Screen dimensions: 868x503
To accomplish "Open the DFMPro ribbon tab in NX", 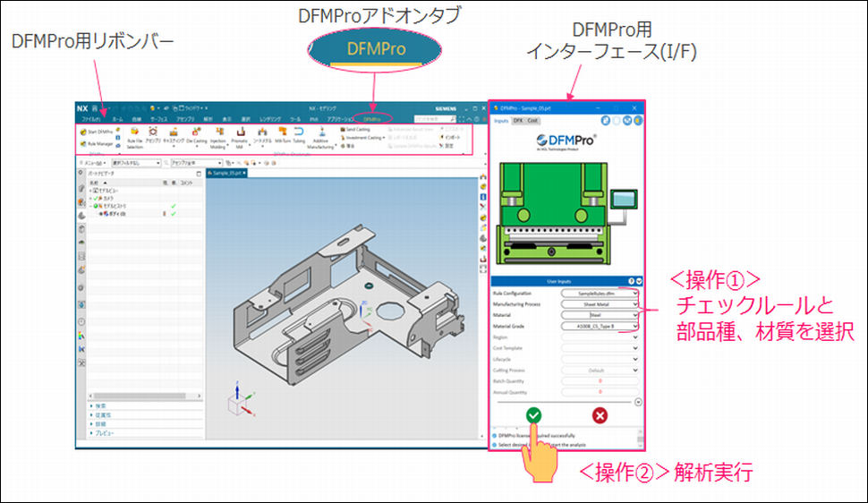I will [372, 119].
